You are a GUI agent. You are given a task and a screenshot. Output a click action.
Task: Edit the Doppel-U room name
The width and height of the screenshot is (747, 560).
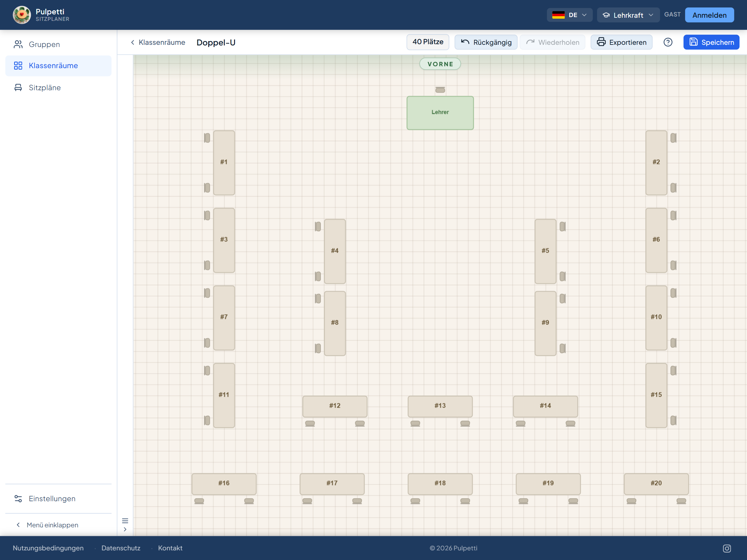[216, 43]
